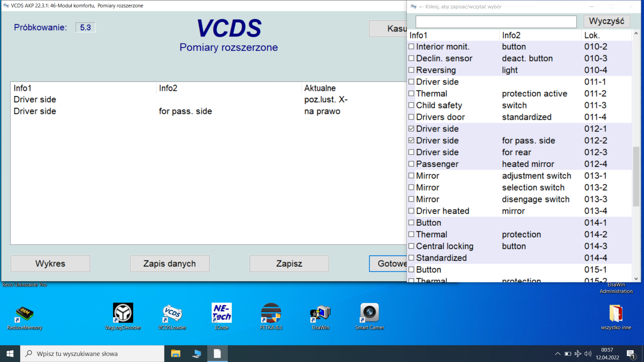Uncheck the Driver side 012-1 checkbox
The height and width of the screenshot is (362, 644).
[x=411, y=129]
